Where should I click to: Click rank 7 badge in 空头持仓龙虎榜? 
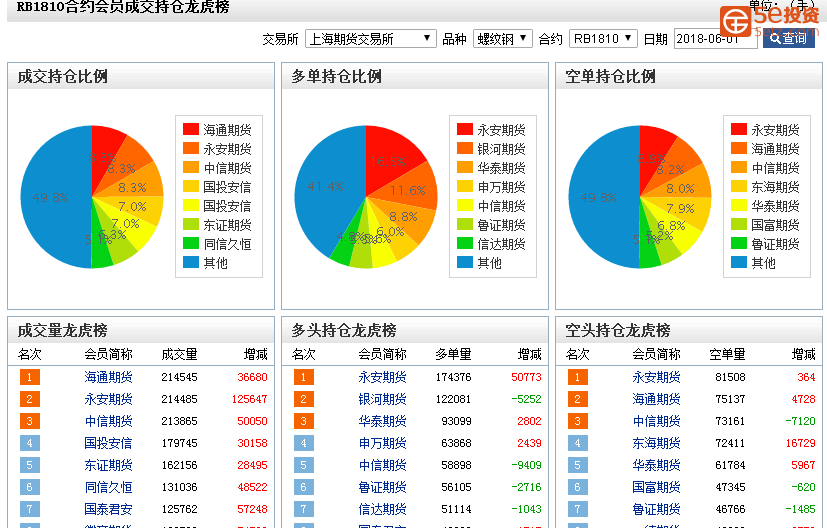click(578, 509)
